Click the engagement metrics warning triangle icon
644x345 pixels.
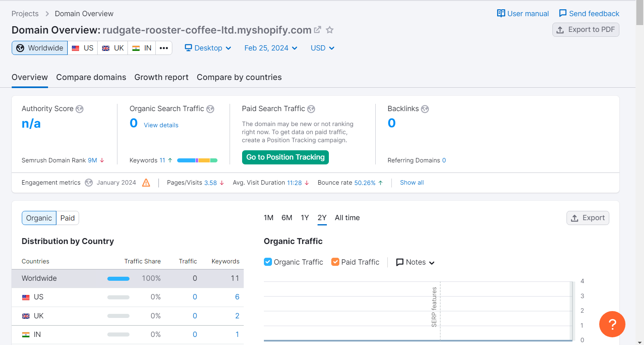coord(146,183)
